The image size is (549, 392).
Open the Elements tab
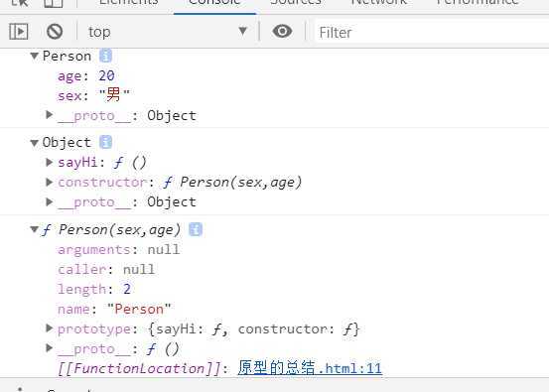point(128,3)
